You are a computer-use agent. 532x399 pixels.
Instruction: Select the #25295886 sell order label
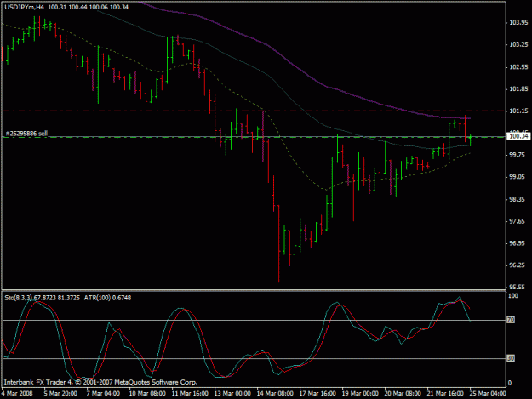click(x=26, y=134)
